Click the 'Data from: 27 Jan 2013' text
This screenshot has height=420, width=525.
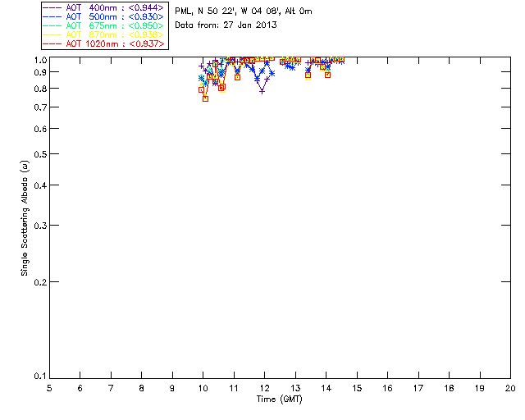[226, 25]
